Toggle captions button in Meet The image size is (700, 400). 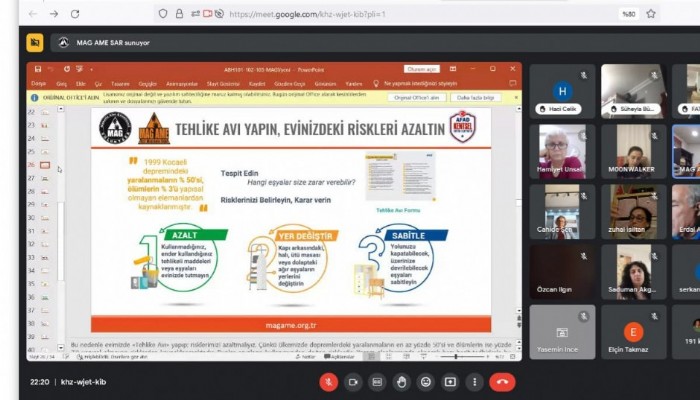tap(377, 382)
